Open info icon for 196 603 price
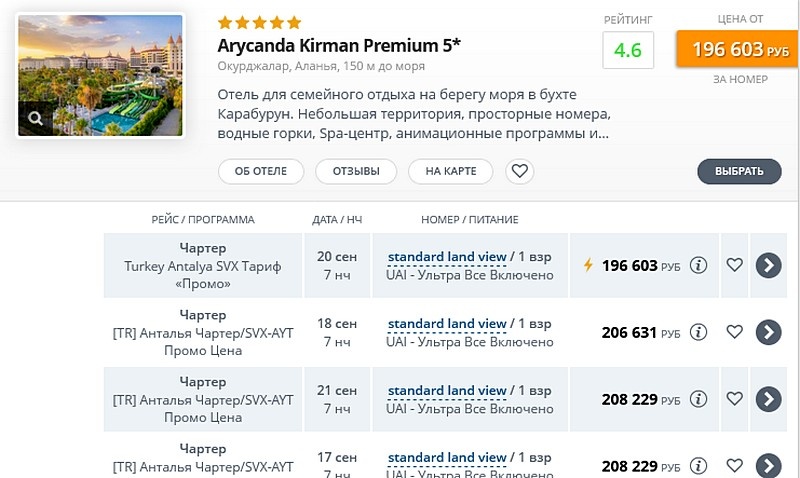The width and height of the screenshot is (800, 478). pos(699,265)
